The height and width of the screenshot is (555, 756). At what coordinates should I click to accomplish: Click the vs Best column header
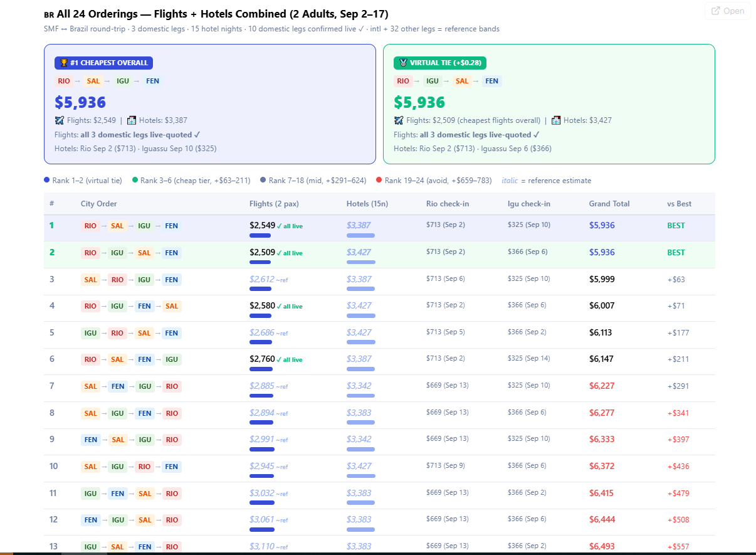(680, 204)
